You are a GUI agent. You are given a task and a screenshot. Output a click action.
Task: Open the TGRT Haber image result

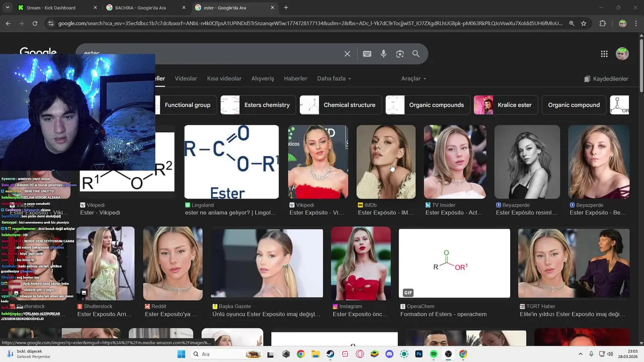(x=574, y=263)
